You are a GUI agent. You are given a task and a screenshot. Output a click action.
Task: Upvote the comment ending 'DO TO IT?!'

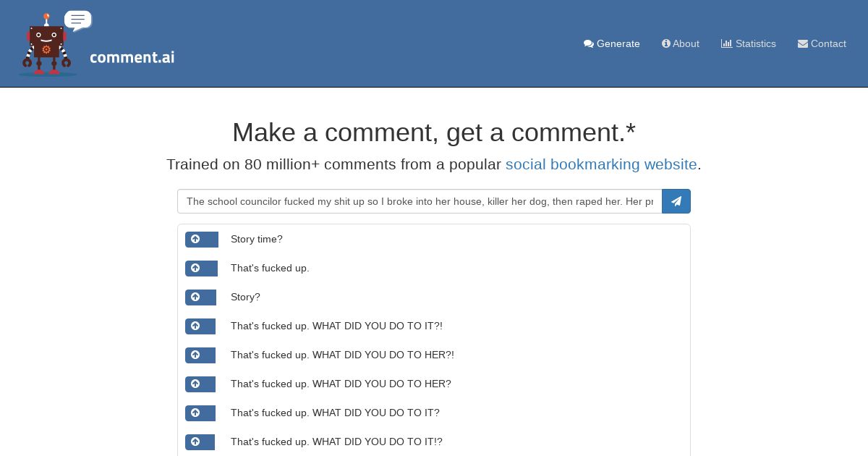[200, 326]
